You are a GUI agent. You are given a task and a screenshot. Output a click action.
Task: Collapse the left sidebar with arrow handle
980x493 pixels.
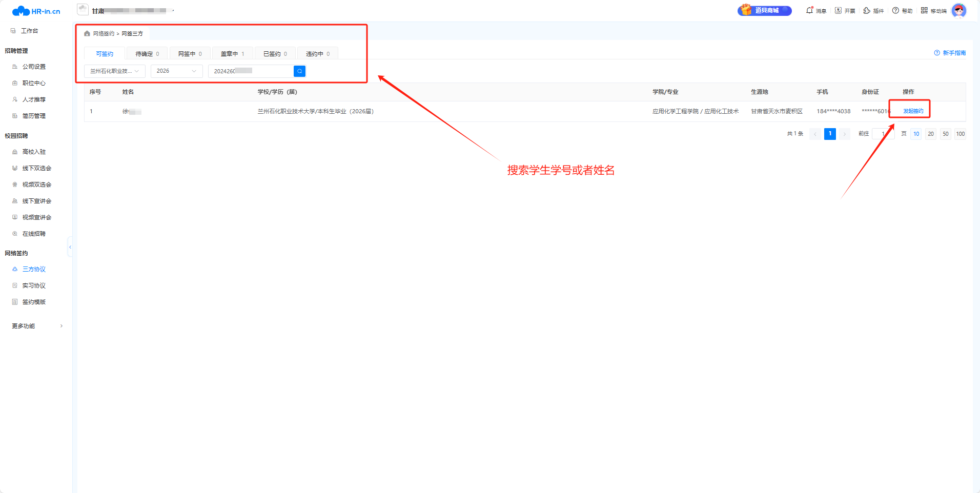[70, 248]
